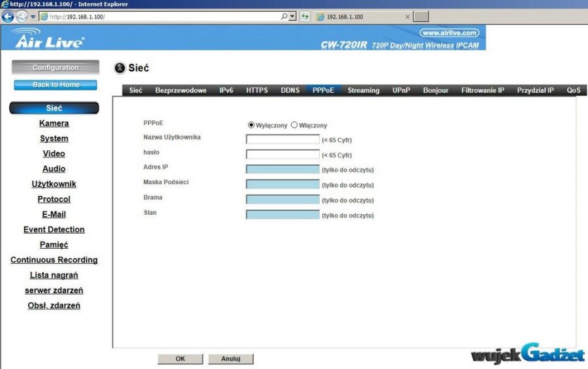Select the Włączony PPPoE radio button
The width and height of the screenshot is (588, 369).
pos(294,125)
